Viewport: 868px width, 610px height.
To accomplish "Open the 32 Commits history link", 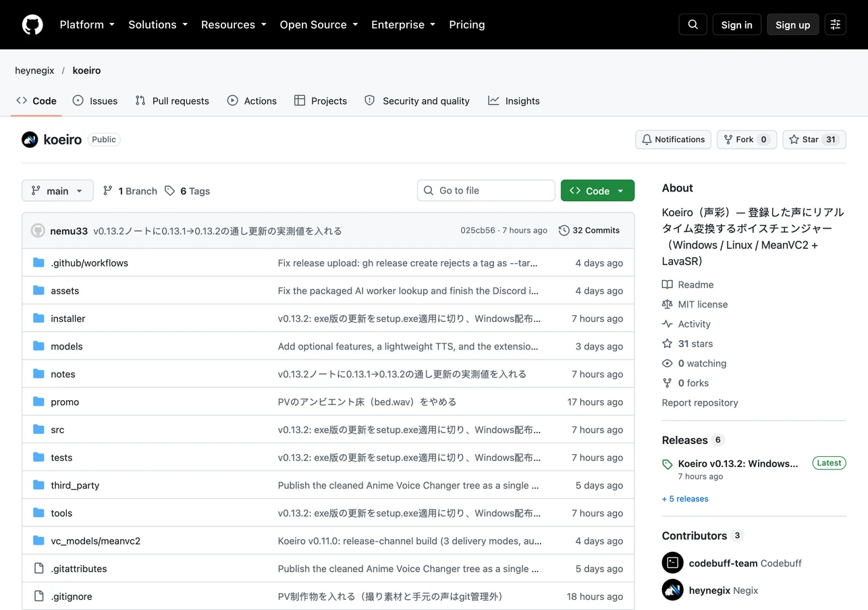I will click(x=589, y=231).
